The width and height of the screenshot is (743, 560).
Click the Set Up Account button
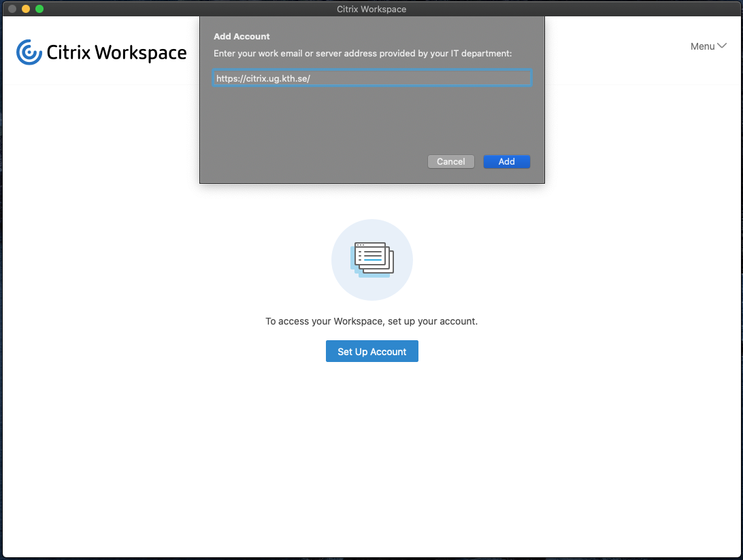(x=372, y=351)
